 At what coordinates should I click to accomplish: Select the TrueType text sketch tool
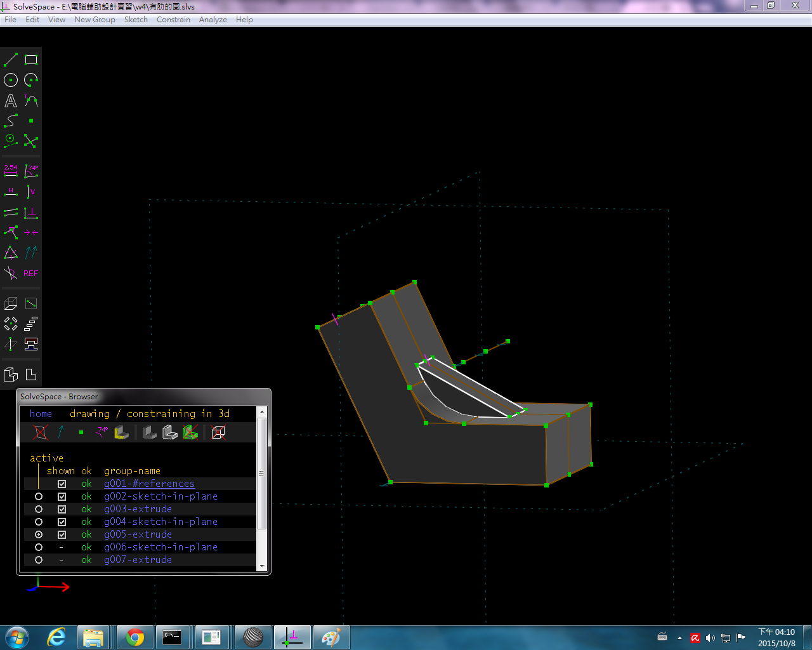11,100
